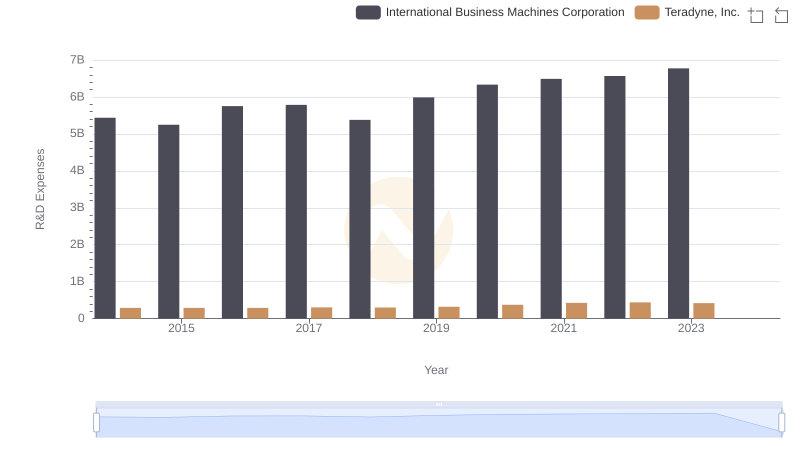
Task: Select the IBM bar for 2019
Action: (424, 208)
